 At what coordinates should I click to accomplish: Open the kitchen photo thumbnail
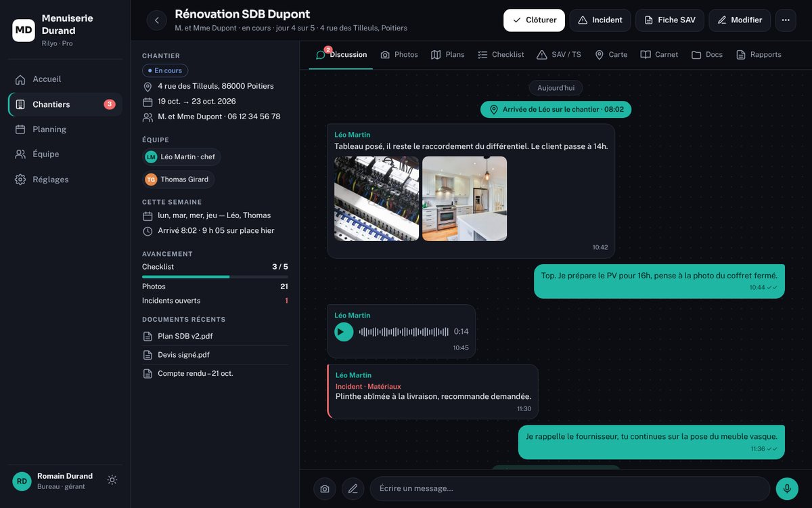tap(464, 198)
